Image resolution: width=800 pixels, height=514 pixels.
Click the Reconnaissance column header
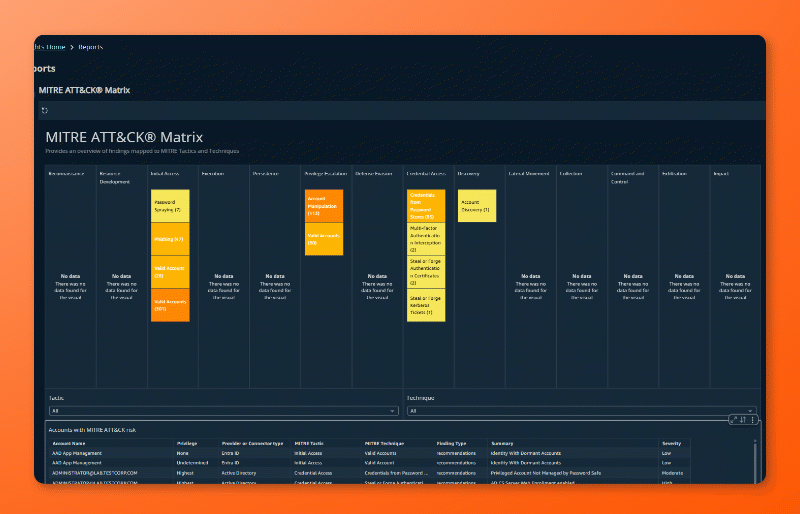coord(66,174)
